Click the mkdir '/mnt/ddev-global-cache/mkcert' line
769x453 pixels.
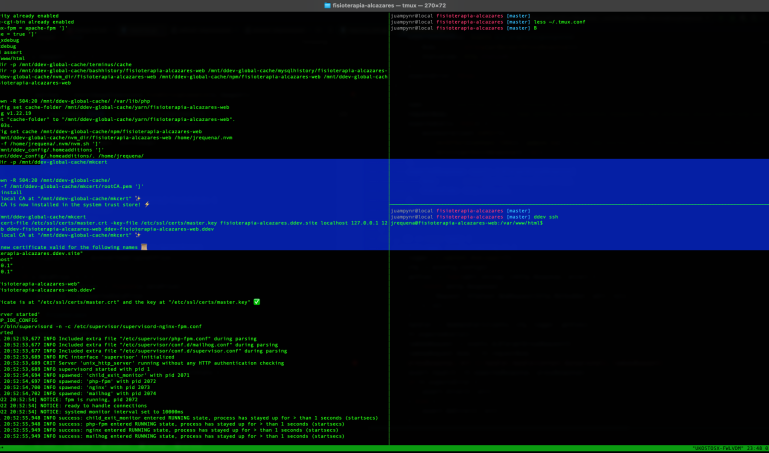(x=53, y=162)
